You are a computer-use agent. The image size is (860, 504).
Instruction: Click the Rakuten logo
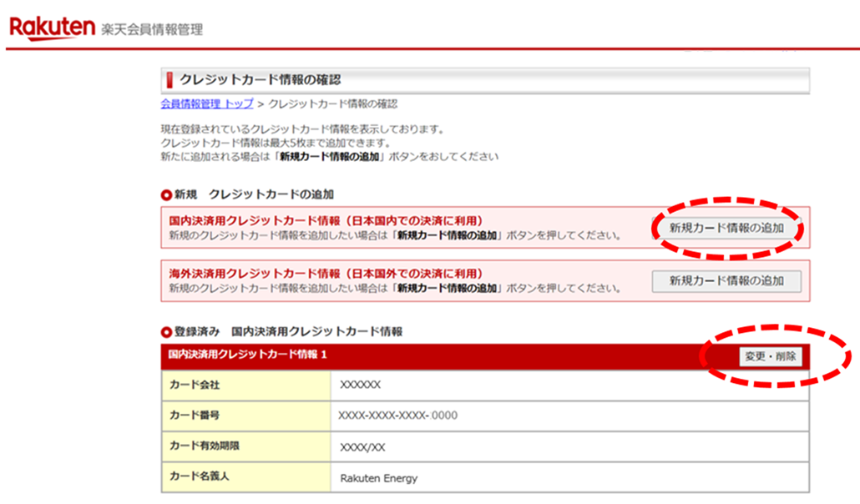coord(52,28)
